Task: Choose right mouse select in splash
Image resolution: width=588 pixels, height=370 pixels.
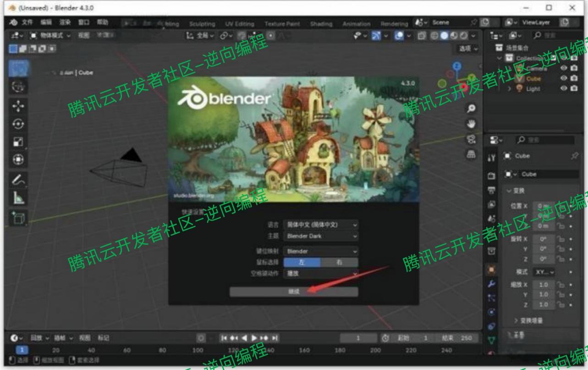Action: [340, 262]
